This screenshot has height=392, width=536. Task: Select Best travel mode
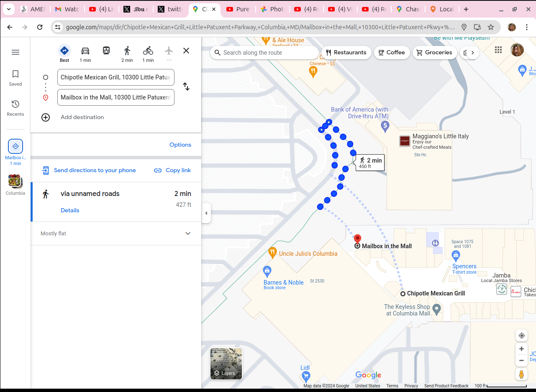pos(64,53)
